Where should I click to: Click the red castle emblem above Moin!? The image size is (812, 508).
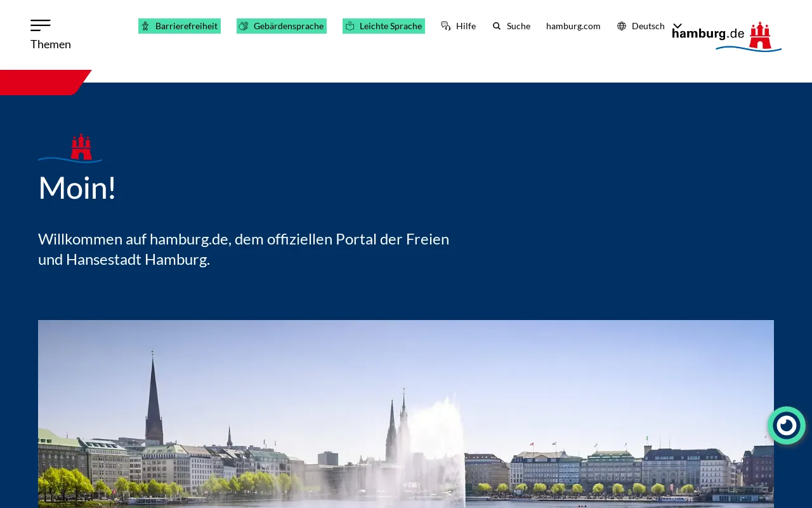(x=70, y=148)
